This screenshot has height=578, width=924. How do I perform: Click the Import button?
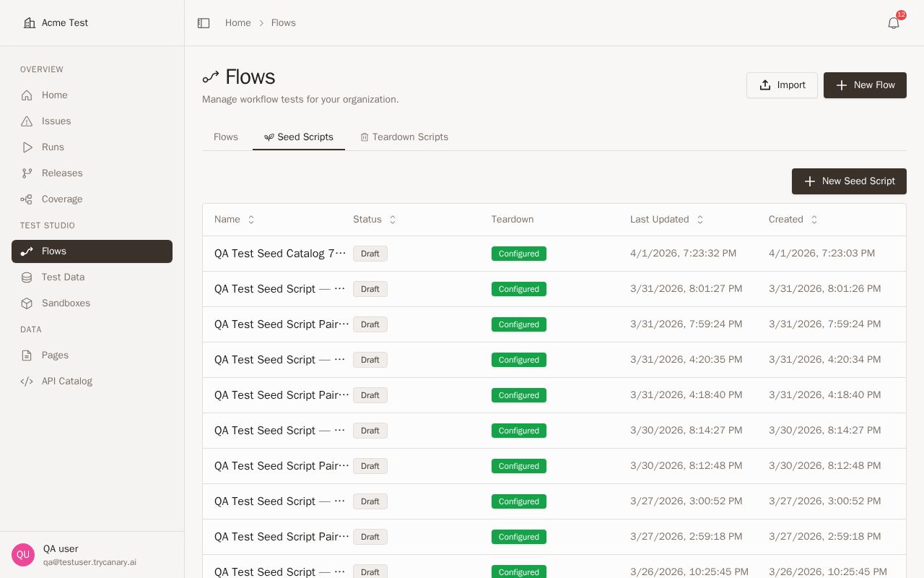pyautogui.click(x=782, y=85)
